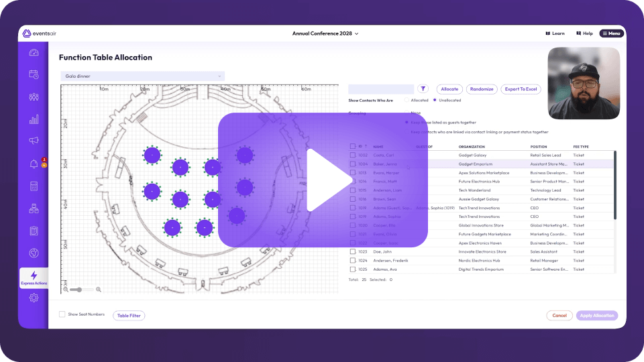Click the zoom-out magnifier on floor plan
The image size is (644, 362).
tap(66, 290)
